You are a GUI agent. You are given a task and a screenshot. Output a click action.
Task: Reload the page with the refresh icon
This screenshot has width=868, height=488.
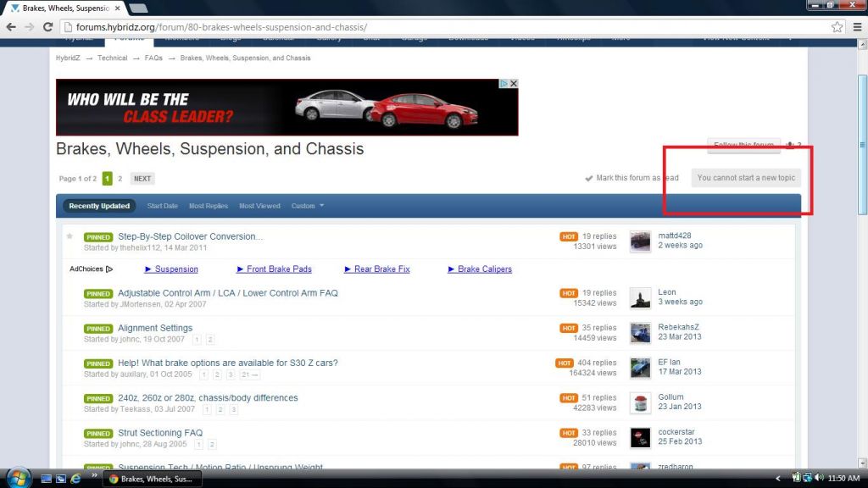pyautogui.click(x=47, y=26)
